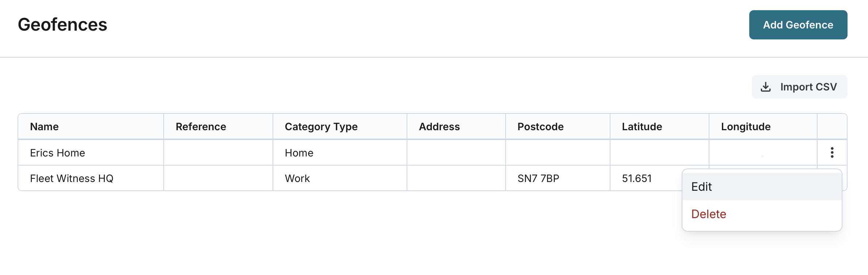Click the SN7 7BP postcode cell
Image resolution: width=868 pixels, height=275 pixels.
click(538, 178)
